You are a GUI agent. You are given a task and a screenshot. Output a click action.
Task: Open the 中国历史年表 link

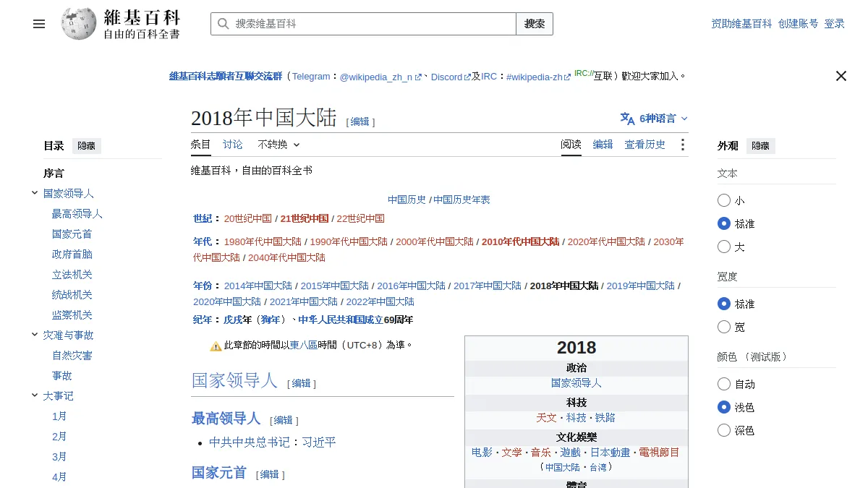[461, 200]
